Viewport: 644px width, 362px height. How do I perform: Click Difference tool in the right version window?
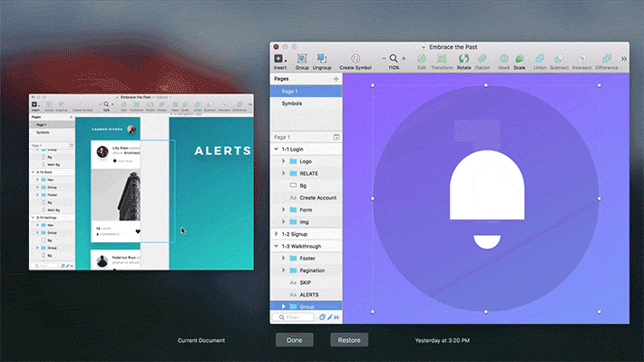click(606, 62)
